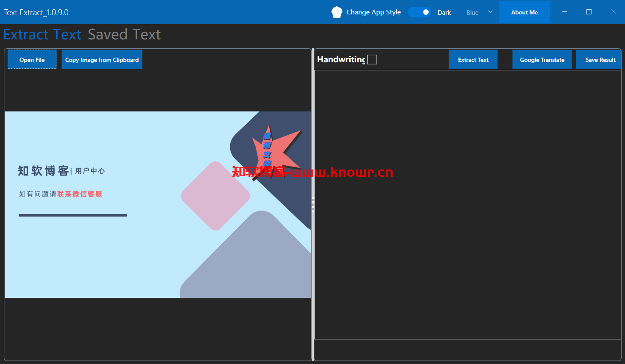Click the Open File button

32,59
